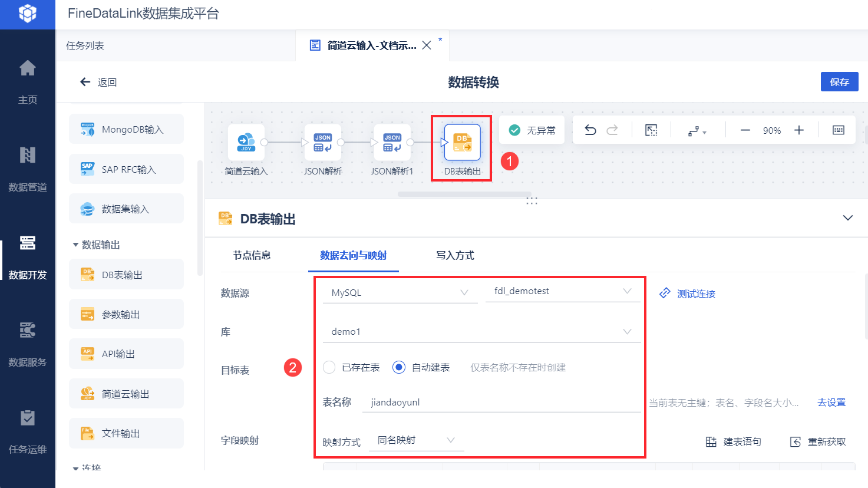The width and height of the screenshot is (868, 488).
Task: Click the operator list vertical scrollbar
Action: click(x=200, y=218)
